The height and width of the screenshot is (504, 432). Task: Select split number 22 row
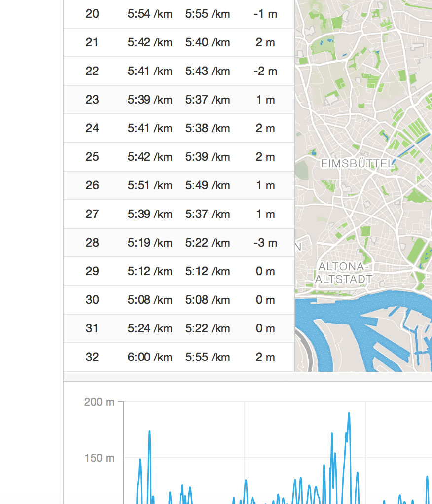pyautogui.click(x=179, y=71)
